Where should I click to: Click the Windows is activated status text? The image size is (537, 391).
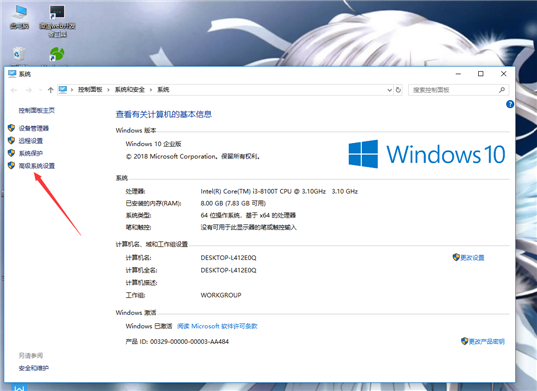click(x=149, y=326)
